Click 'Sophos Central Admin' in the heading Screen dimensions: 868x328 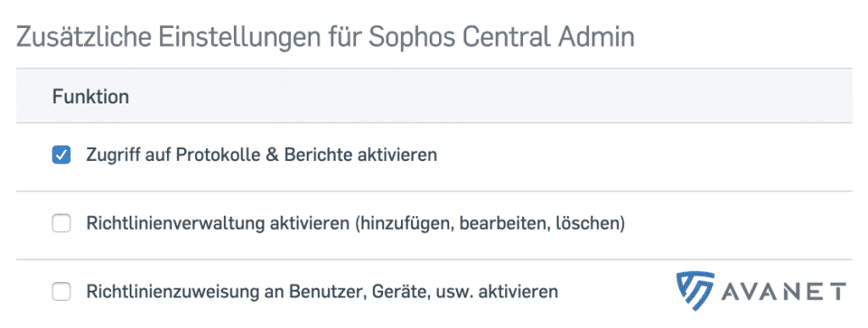pos(501,37)
